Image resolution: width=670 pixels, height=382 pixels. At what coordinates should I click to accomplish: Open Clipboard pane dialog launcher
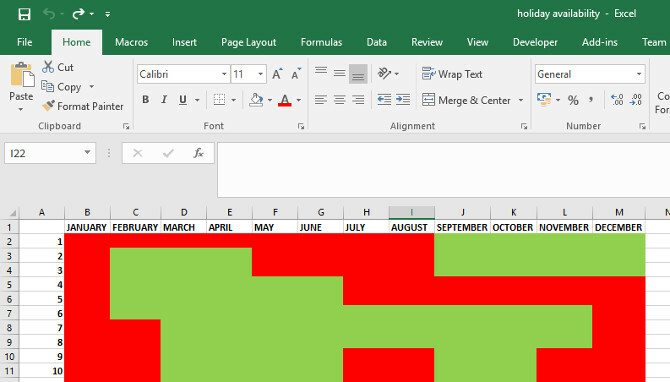126,126
